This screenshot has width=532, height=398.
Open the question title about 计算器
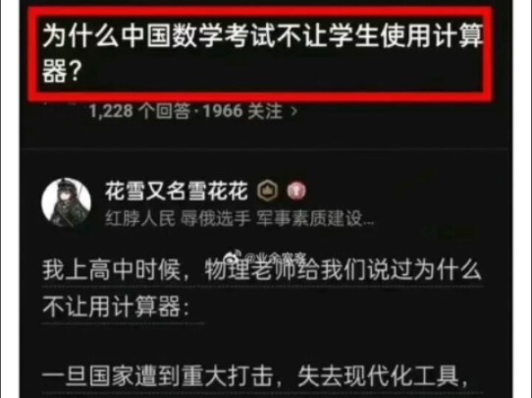tap(262, 54)
